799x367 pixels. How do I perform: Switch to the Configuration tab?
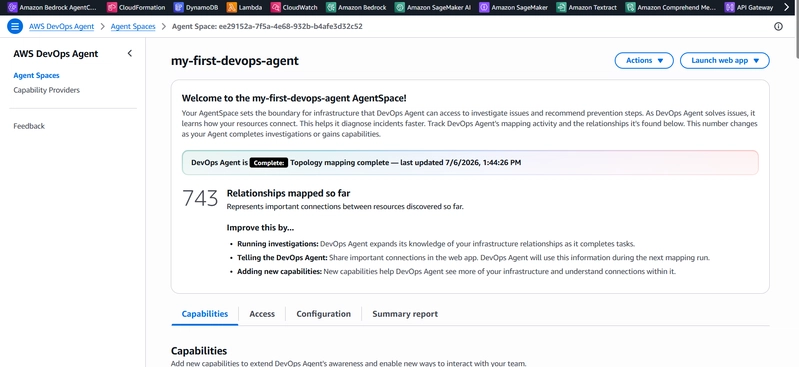point(324,314)
